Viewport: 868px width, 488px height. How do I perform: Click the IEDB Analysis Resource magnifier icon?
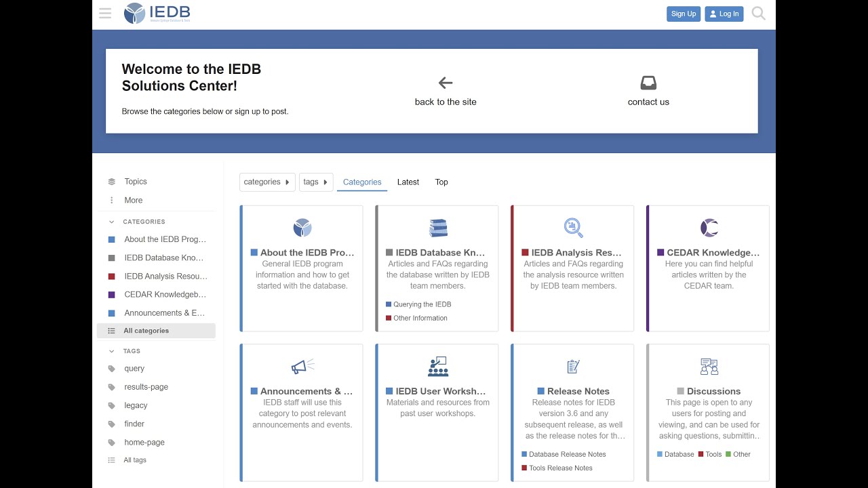pos(574,228)
